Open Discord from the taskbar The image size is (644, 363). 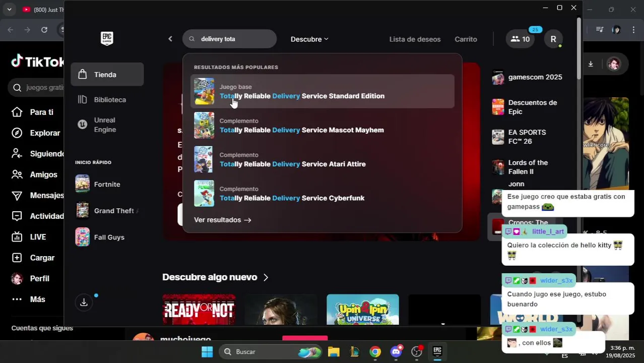(396, 351)
